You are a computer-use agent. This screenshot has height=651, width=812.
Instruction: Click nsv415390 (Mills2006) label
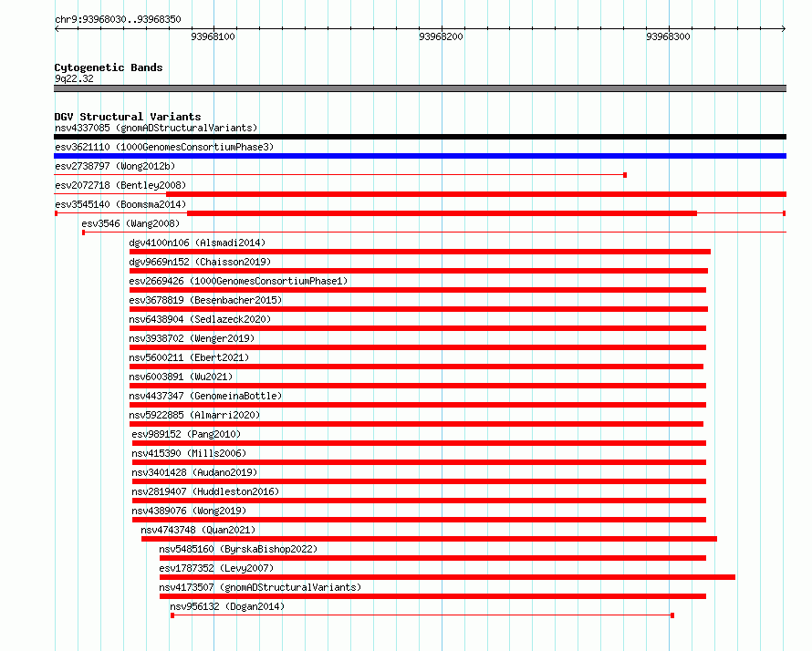tap(189, 453)
